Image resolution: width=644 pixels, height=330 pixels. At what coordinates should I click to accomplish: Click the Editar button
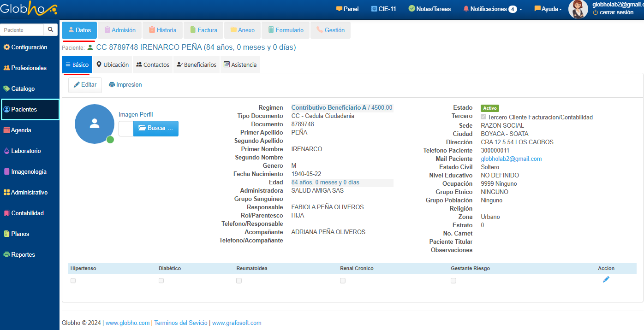pos(85,85)
